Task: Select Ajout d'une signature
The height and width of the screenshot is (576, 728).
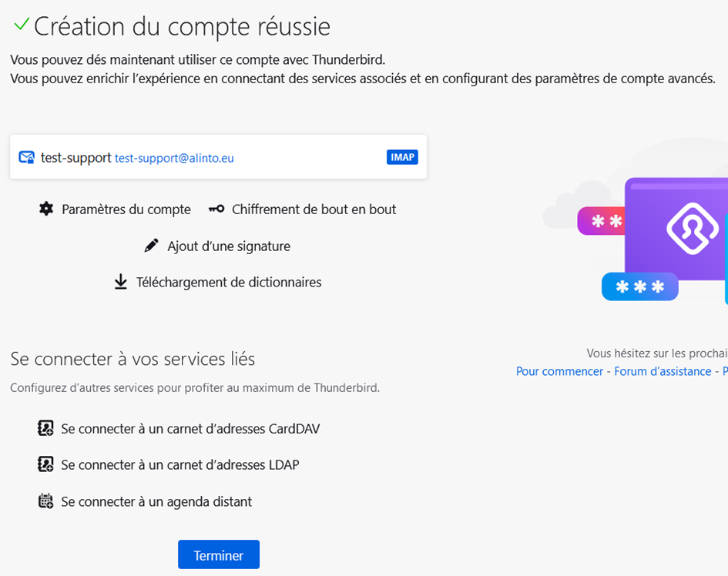Action: 228,246
